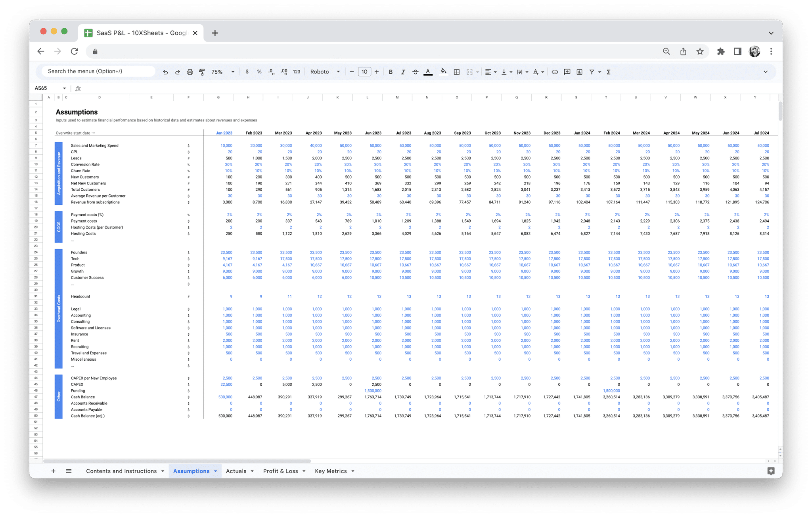Screen dimensions: 812x517
Task: Add a new sheet with the plus button
Action: click(x=54, y=471)
